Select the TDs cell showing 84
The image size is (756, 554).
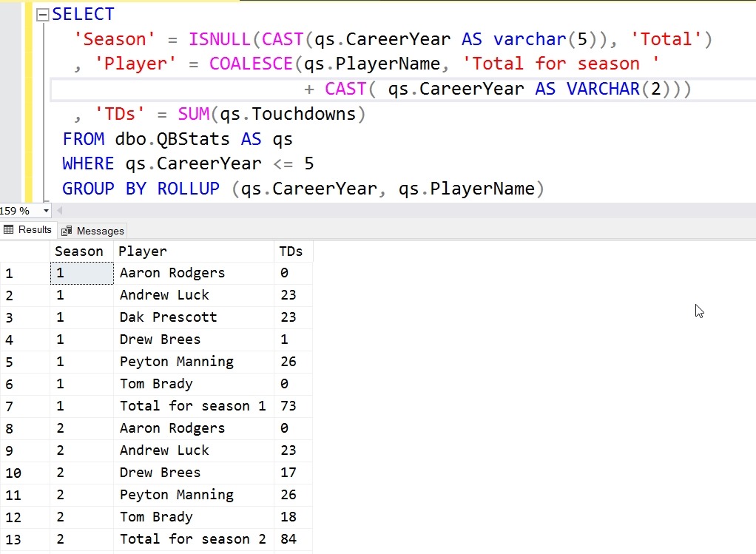click(288, 539)
